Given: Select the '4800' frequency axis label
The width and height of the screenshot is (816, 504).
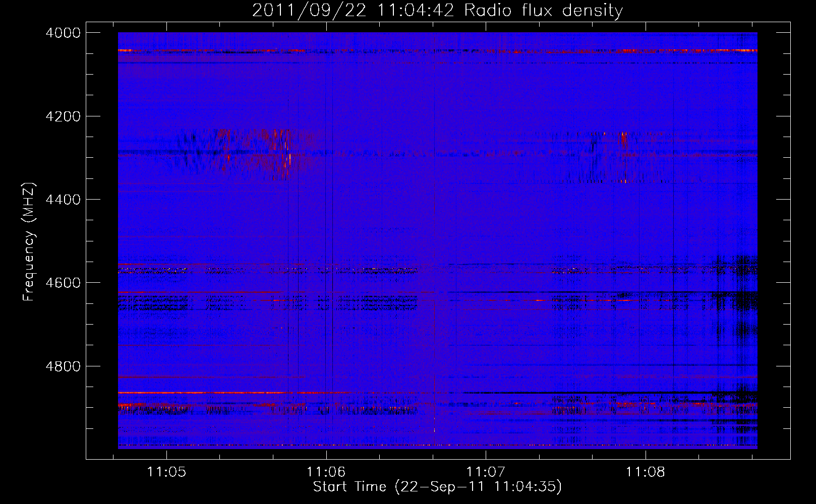Looking at the screenshot, I should [x=63, y=366].
